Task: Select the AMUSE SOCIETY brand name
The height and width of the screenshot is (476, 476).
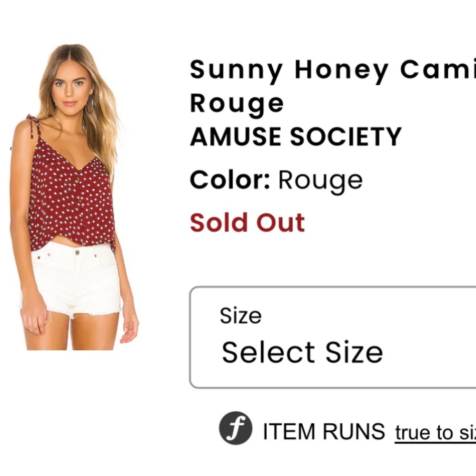Action: point(296,137)
